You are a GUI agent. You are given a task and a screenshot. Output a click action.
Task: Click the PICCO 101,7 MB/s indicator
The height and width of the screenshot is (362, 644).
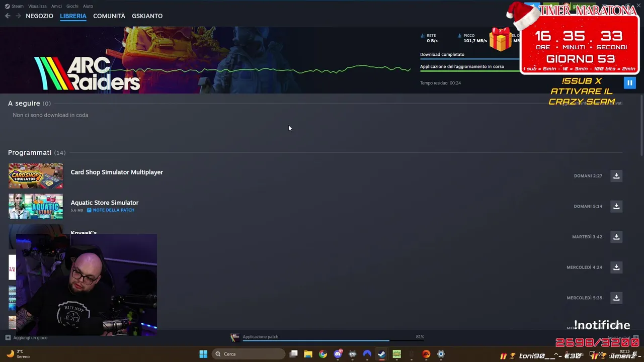pos(472,38)
